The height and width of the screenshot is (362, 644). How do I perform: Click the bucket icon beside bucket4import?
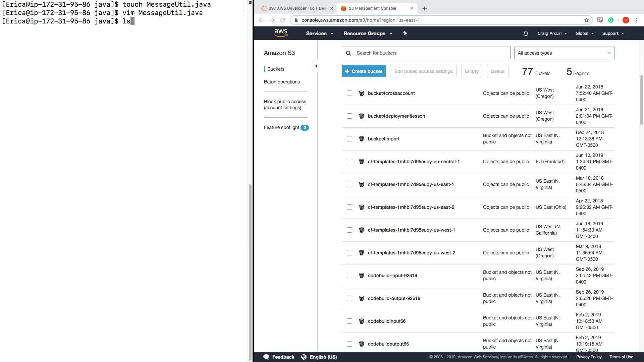click(362, 139)
